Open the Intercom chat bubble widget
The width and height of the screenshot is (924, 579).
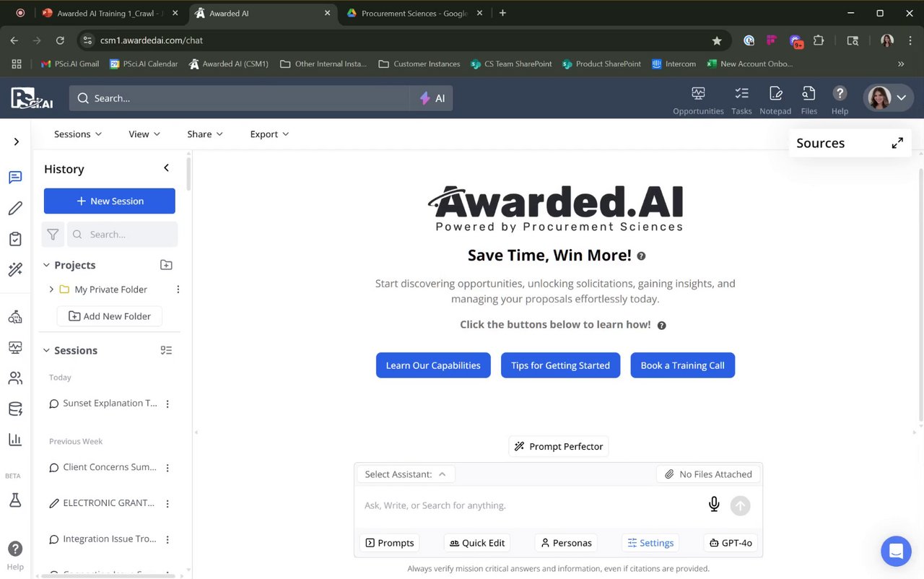point(896,552)
